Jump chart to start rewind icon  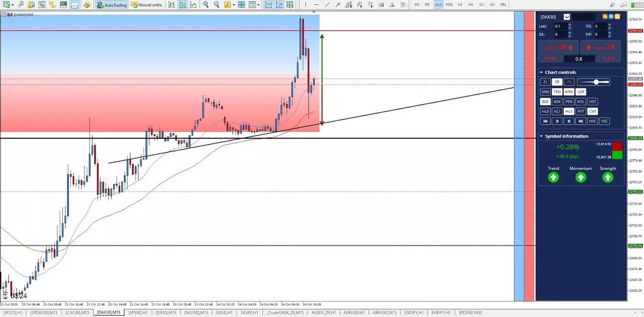tap(545, 121)
